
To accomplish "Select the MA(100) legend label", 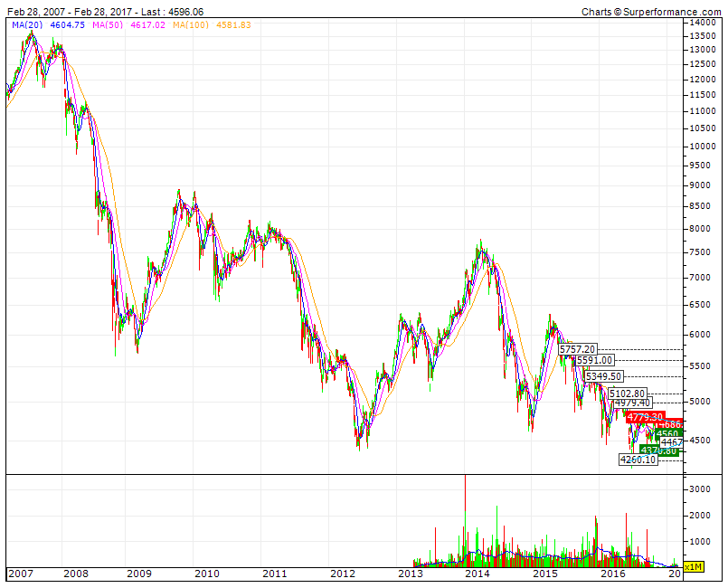I will [191, 24].
